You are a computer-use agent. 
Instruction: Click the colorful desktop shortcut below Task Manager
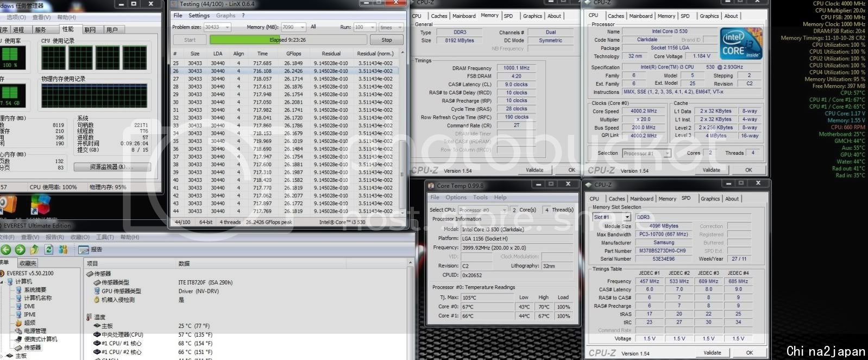coord(40,205)
